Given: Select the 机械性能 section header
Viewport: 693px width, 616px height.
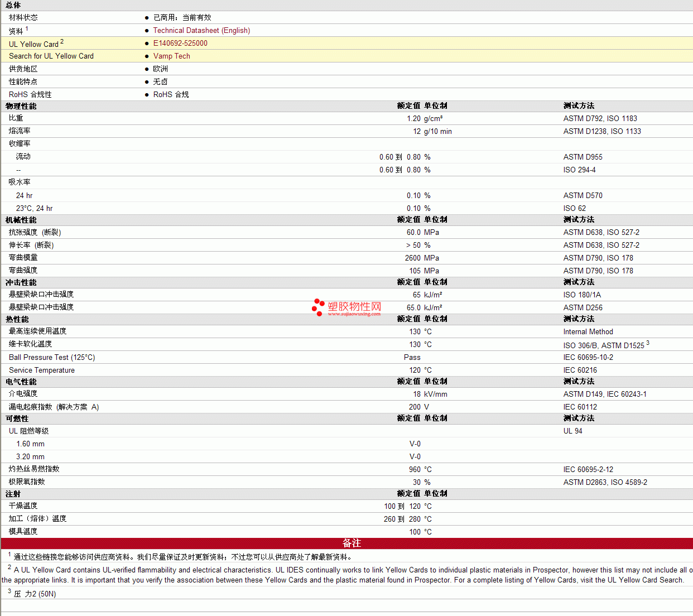Looking at the screenshot, I should point(21,220).
